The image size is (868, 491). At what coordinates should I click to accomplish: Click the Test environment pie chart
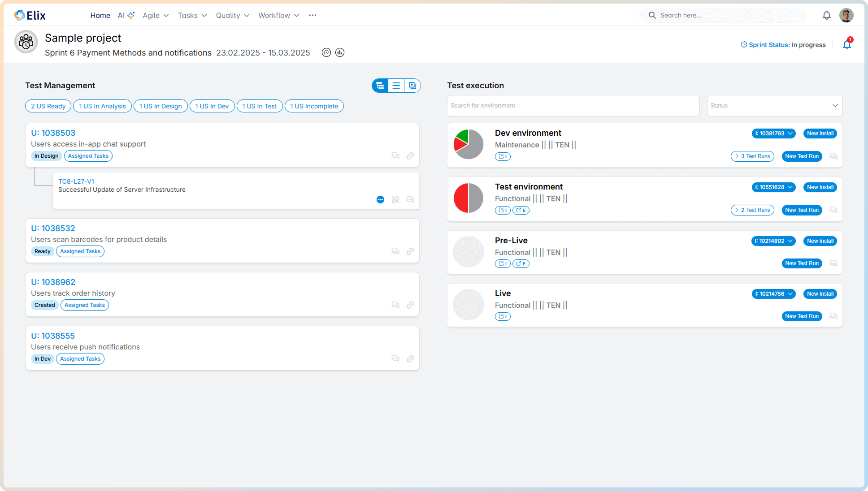(x=469, y=198)
